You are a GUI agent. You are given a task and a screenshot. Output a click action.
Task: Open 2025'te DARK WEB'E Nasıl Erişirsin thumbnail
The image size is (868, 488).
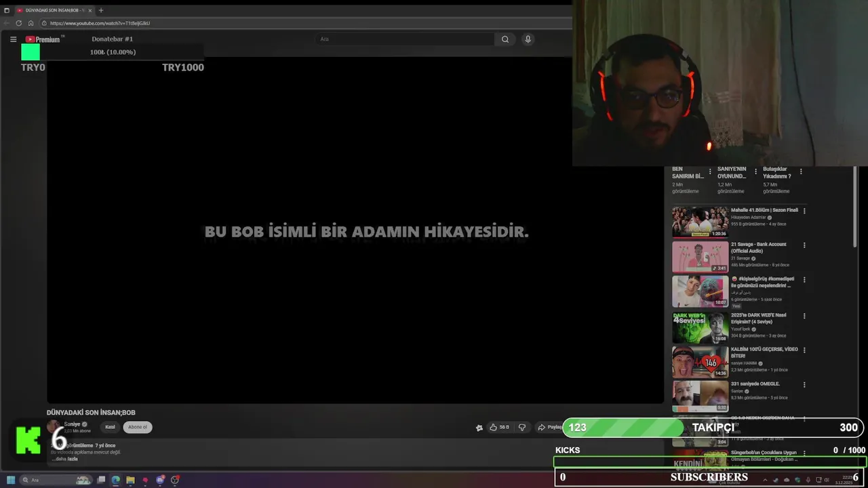tap(700, 327)
